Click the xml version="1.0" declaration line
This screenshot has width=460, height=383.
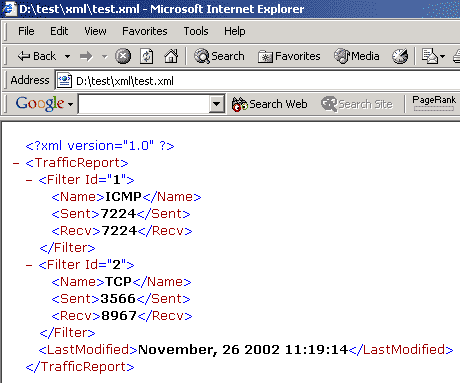pyautogui.click(x=100, y=146)
